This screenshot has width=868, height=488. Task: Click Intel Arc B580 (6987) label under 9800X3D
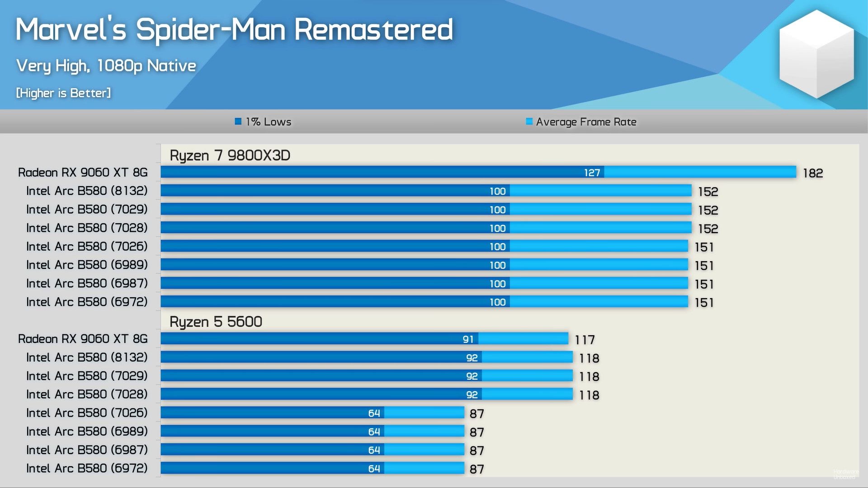pyautogui.click(x=87, y=283)
